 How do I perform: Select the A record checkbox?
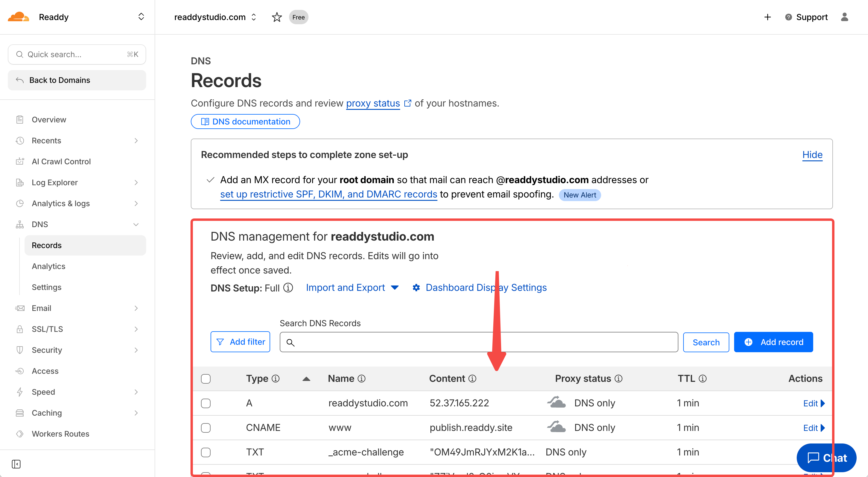205,403
